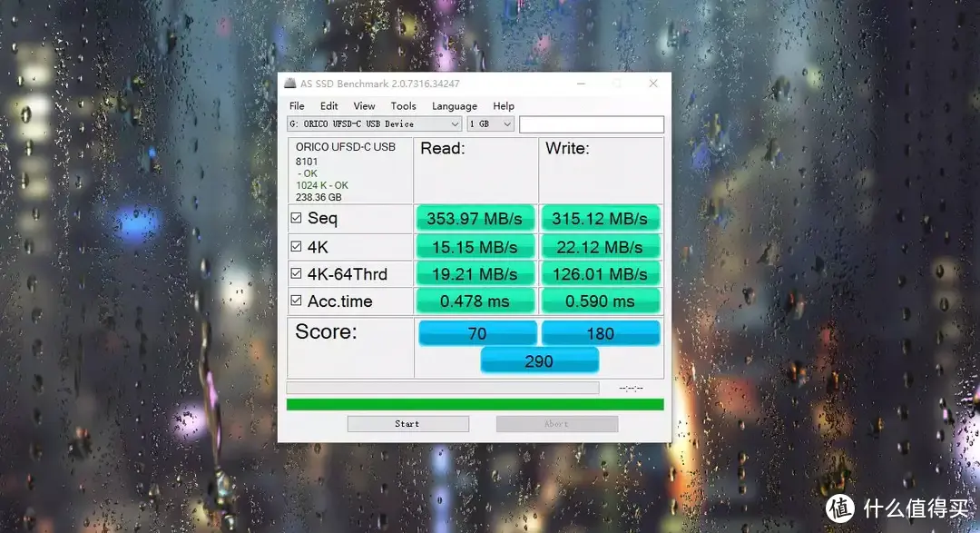980x533 pixels.
Task: Click the read access time 0.478 ms
Action: [x=475, y=301]
